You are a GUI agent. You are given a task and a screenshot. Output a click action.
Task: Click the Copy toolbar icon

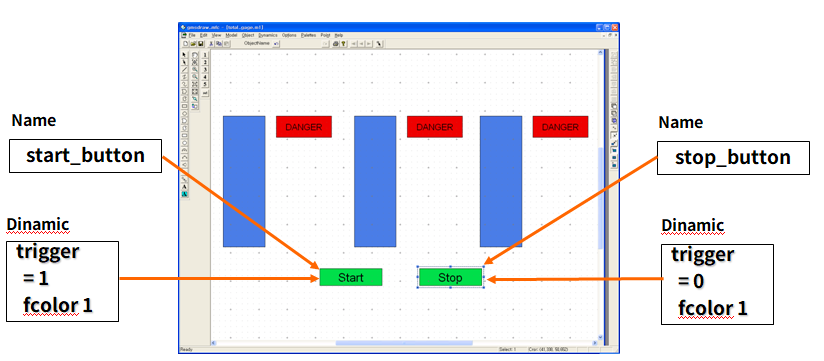click(219, 44)
